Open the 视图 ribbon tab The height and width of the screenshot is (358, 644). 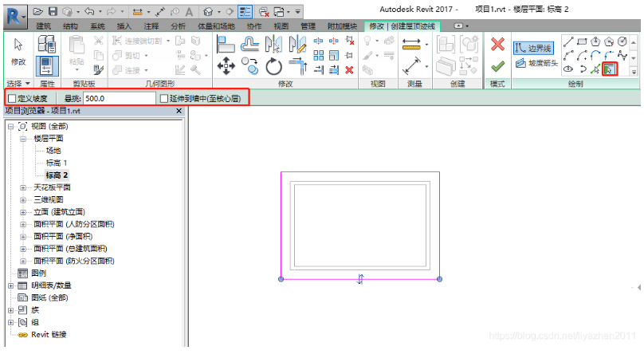click(x=281, y=26)
